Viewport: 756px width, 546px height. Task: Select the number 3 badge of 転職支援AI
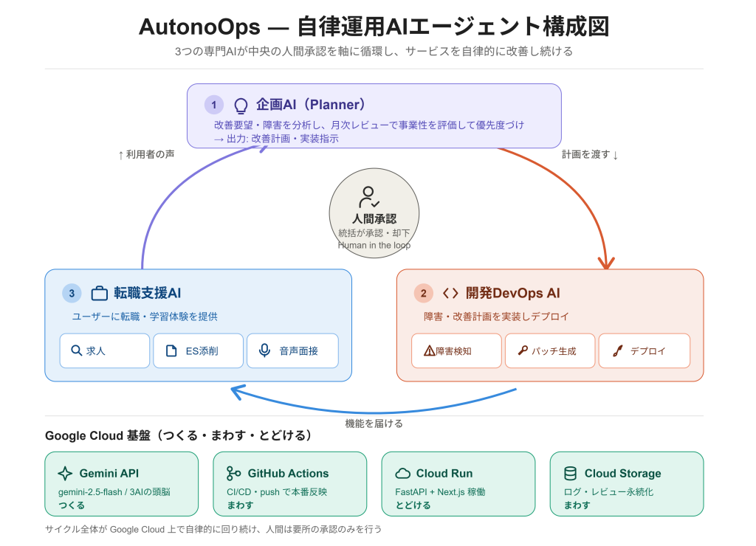pyautogui.click(x=72, y=293)
